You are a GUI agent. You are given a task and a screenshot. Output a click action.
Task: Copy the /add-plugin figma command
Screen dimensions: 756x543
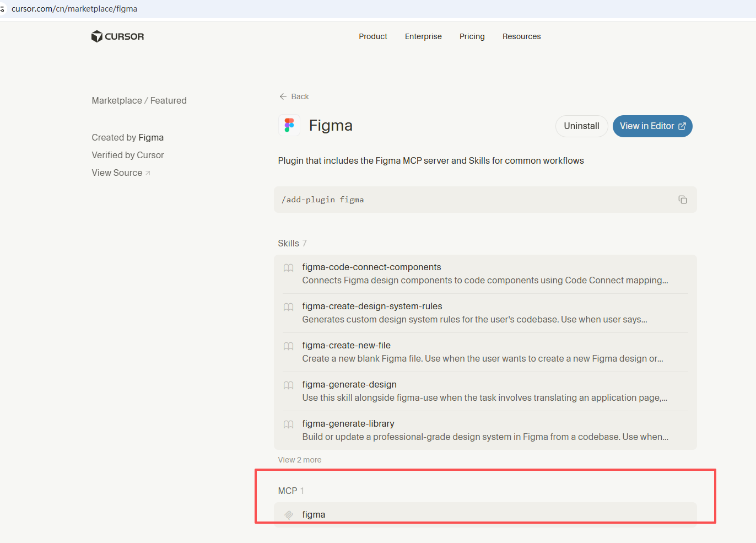click(682, 200)
